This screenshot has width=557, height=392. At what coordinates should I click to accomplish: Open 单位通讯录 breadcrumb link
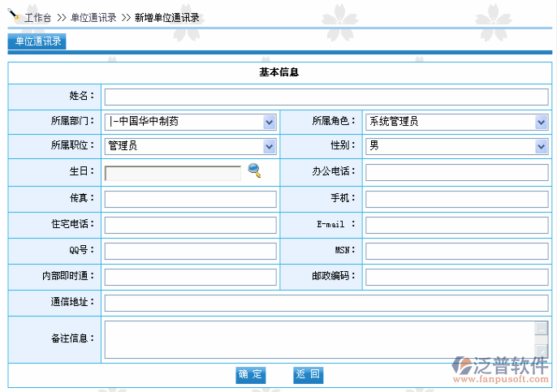click(x=93, y=17)
